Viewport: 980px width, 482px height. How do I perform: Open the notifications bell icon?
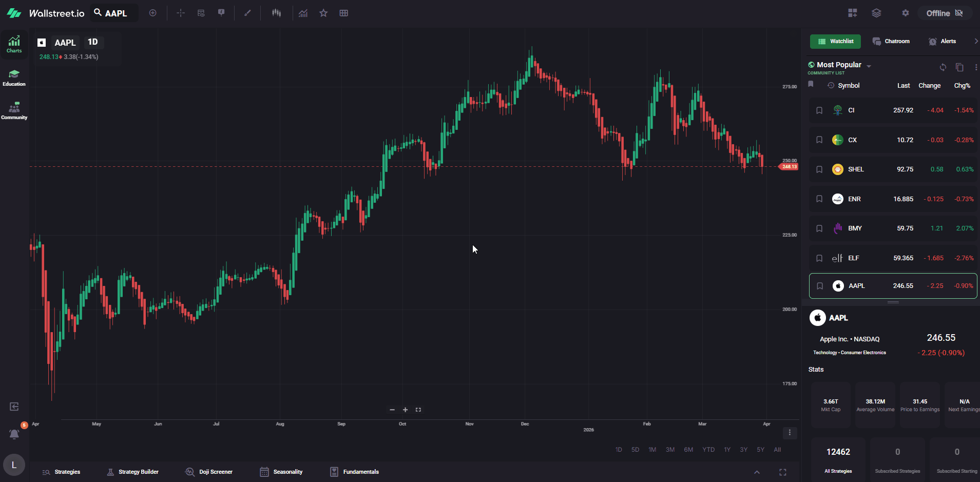coord(14,434)
